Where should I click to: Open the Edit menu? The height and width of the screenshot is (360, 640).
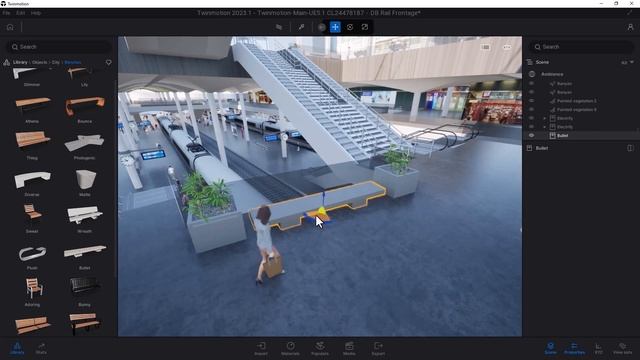[x=20, y=13]
